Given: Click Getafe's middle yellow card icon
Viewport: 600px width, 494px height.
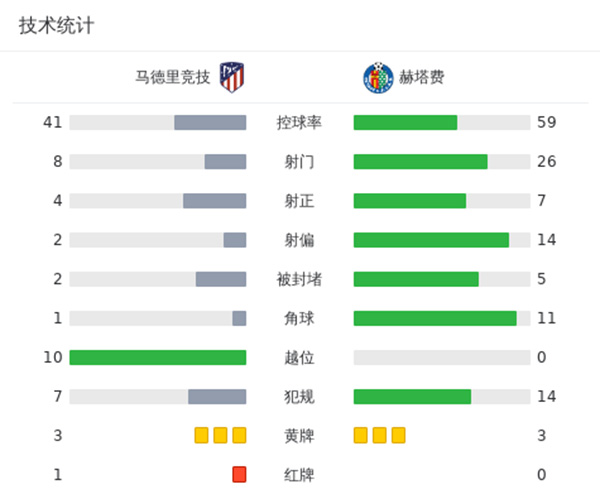Looking at the screenshot, I should point(380,435).
